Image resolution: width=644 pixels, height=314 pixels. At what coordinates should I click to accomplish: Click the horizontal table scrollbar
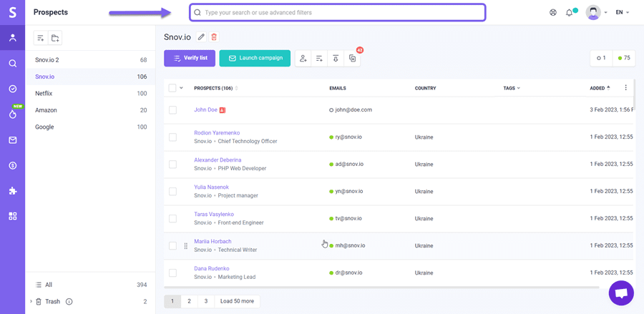[x=381, y=287]
